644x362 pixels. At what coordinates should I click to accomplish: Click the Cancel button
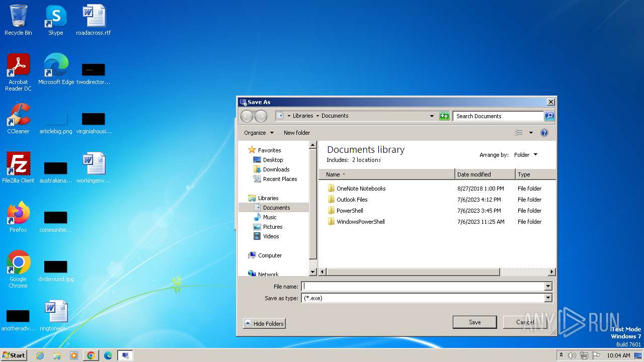pyautogui.click(x=525, y=322)
